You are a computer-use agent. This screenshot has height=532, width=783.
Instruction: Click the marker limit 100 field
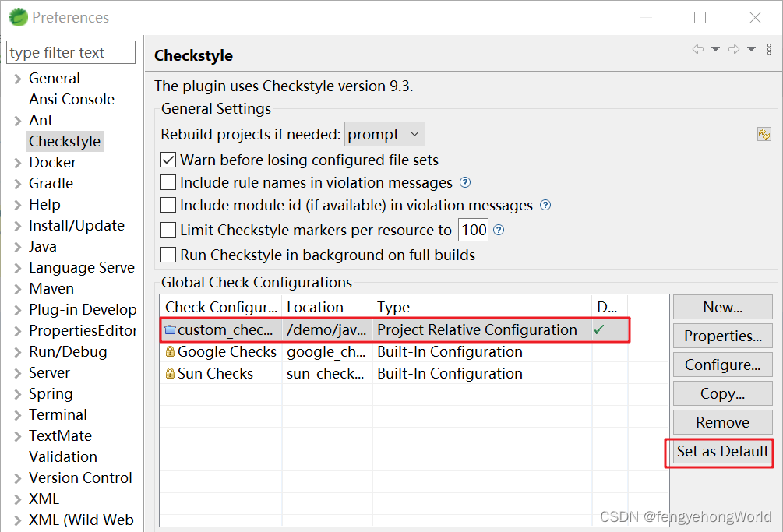click(x=473, y=230)
